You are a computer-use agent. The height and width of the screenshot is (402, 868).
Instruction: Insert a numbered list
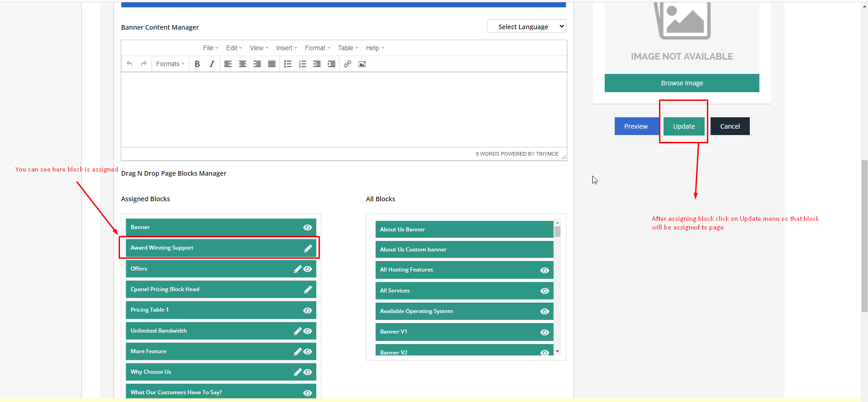click(x=302, y=64)
